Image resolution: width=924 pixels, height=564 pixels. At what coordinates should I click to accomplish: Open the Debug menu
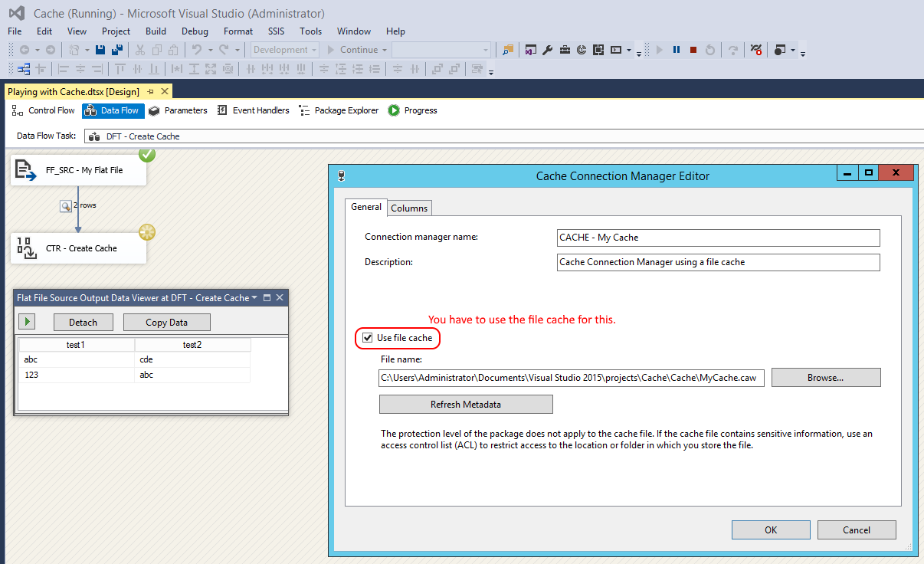click(x=195, y=31)
